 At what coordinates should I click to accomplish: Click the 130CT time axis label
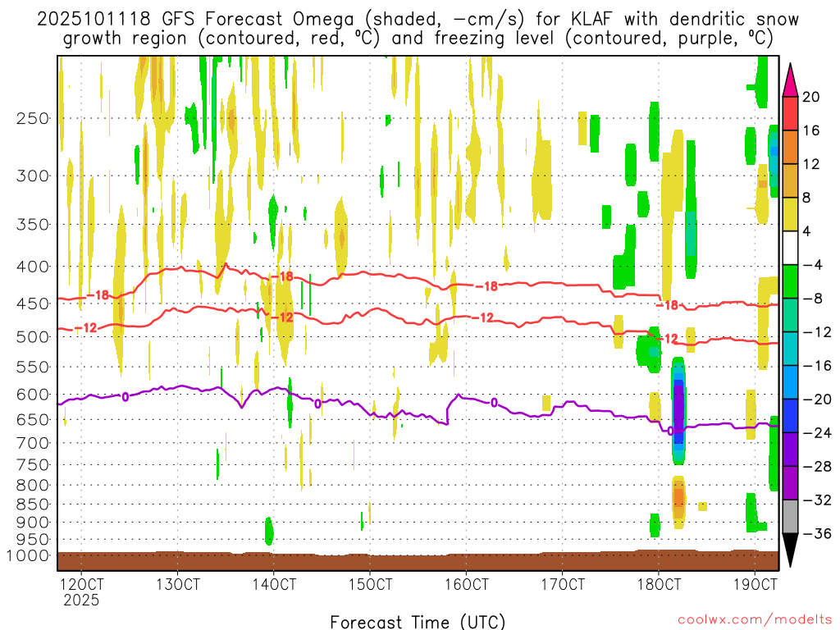pyautogui.click(x=177, y=583)
